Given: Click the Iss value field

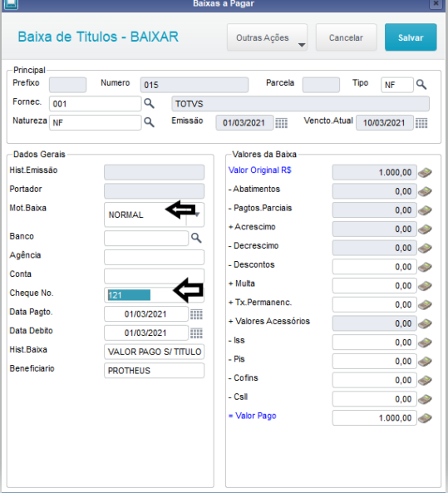Looking at the screenshot, I should pos(374,342).
